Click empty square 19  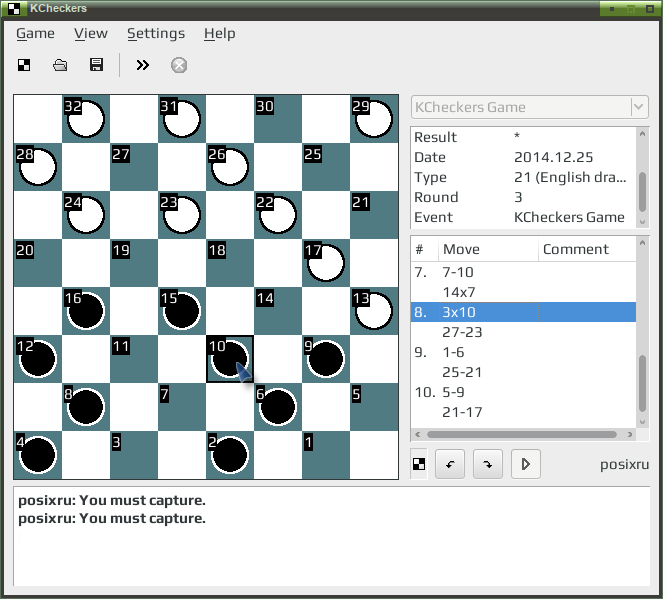[134, 263]
